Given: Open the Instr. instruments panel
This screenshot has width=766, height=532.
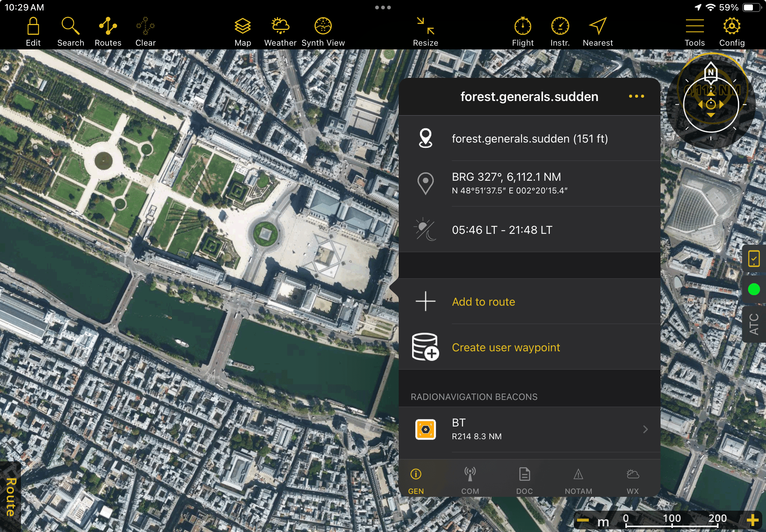Looking at the screenshot, I should click(560, 32).
